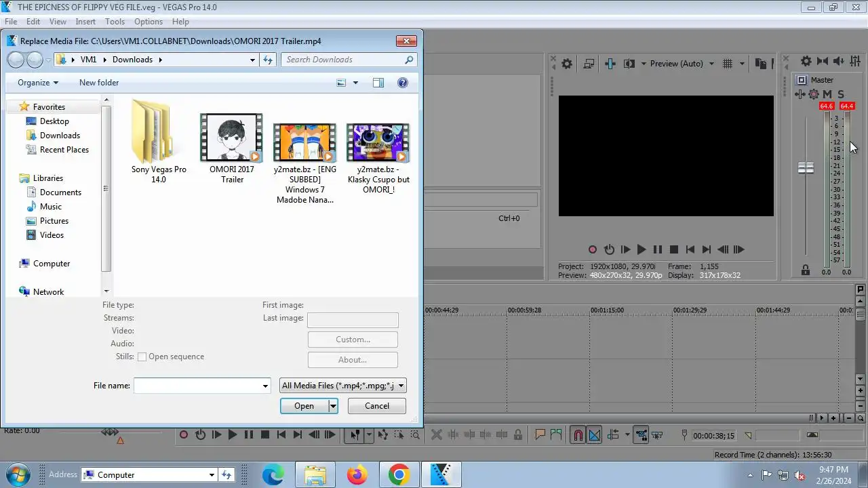Insert a region with the region icon
Screen dimensions: 868x488
point(556,435)
